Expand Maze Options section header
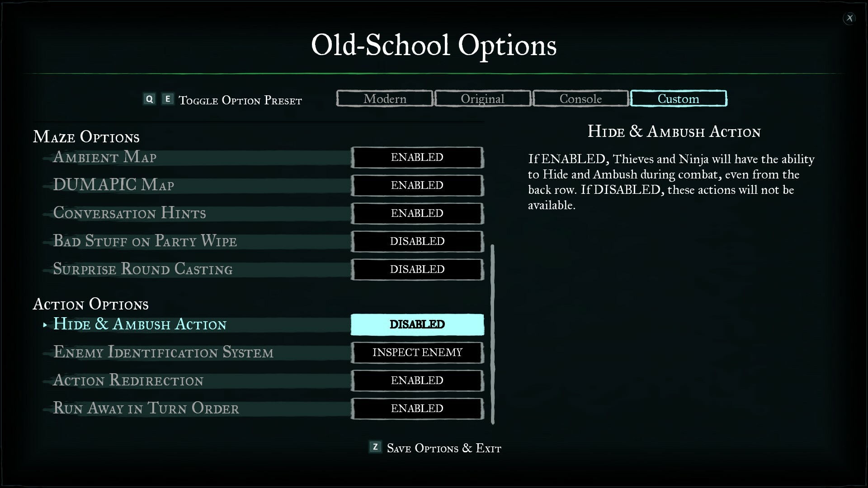 [x=86, y=136]
